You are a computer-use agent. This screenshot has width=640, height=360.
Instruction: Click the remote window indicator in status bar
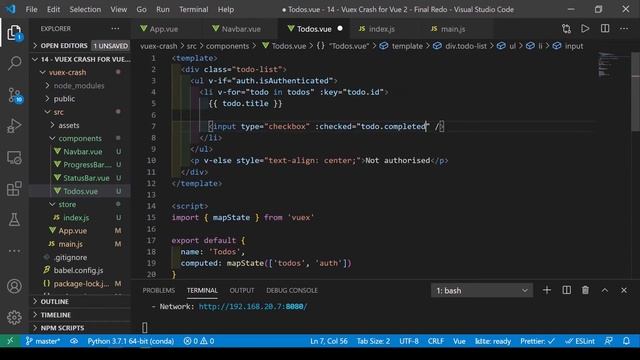coord(10,341)
